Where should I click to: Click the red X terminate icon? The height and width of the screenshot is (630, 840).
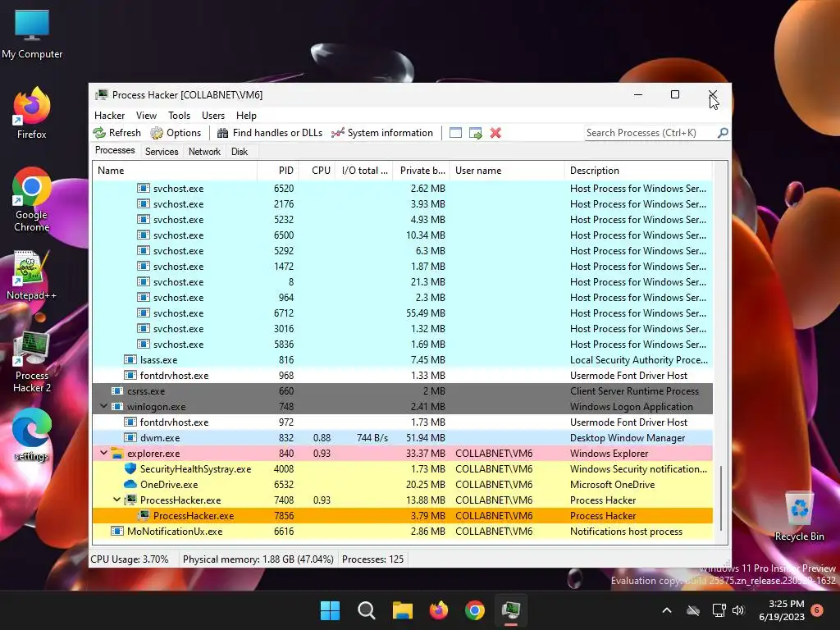495,133
